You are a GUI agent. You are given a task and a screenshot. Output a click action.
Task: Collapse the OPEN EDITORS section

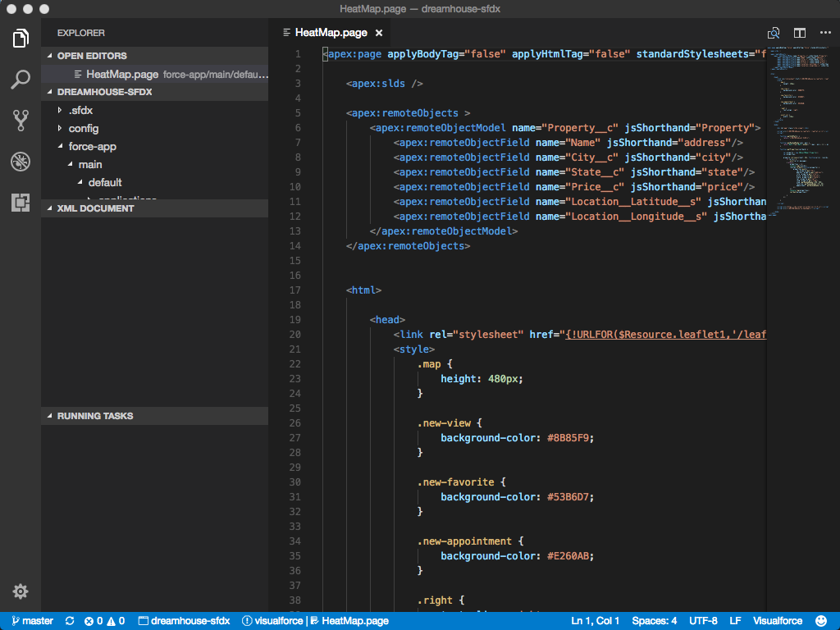(92, 56)
